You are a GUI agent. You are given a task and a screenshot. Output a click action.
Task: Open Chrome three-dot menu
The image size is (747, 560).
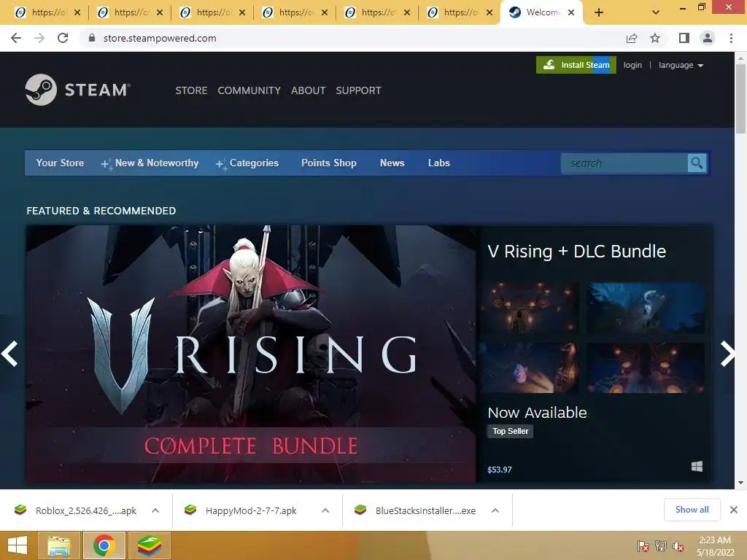[731, 38]
